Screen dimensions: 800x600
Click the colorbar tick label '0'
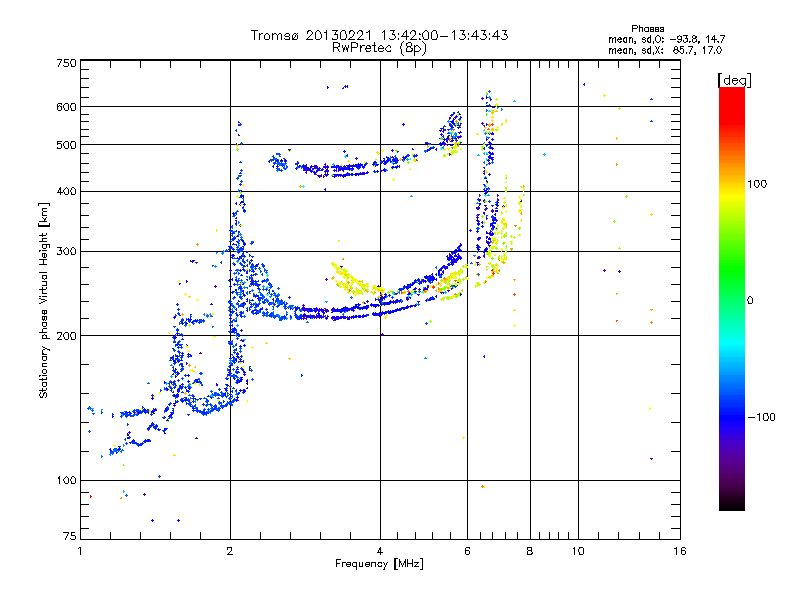(750, 300)
